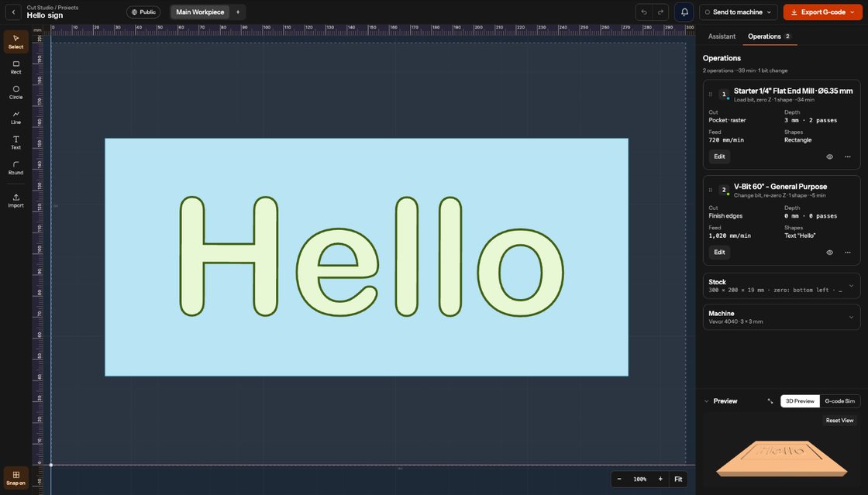Open Cut Studio / Projects breadcrumb
The width and height of the screenshot is (868, 495).
pyautogui.click(x=53, y=8)
